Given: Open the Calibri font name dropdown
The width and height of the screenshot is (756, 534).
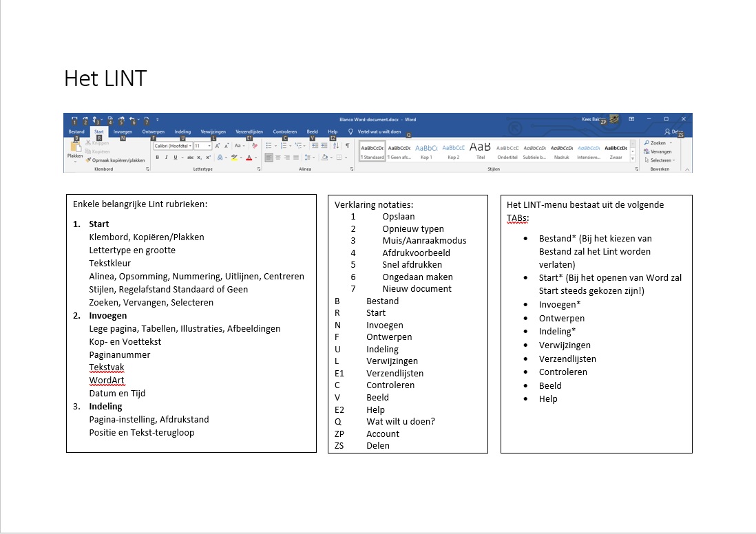Looking at the screenshot, I should coord(172,146).
